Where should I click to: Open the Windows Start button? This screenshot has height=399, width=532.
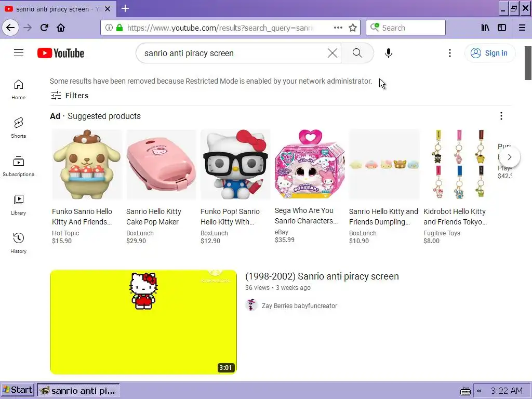17,390
